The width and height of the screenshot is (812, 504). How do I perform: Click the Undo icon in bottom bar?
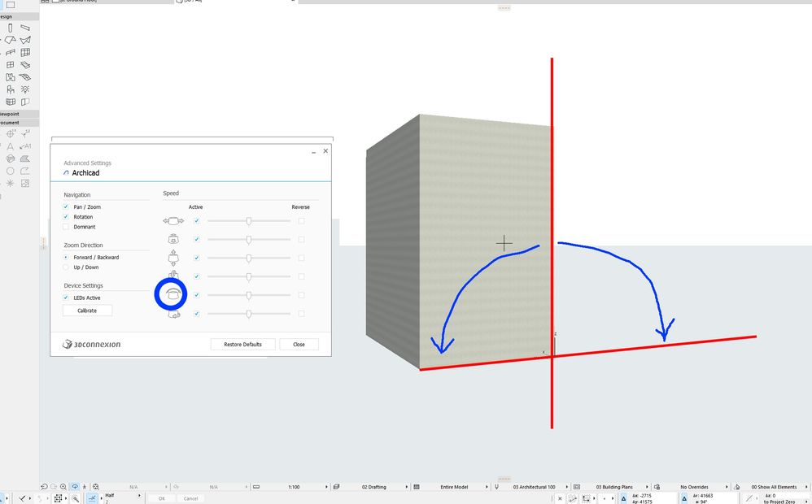click(x=44, y=487)
